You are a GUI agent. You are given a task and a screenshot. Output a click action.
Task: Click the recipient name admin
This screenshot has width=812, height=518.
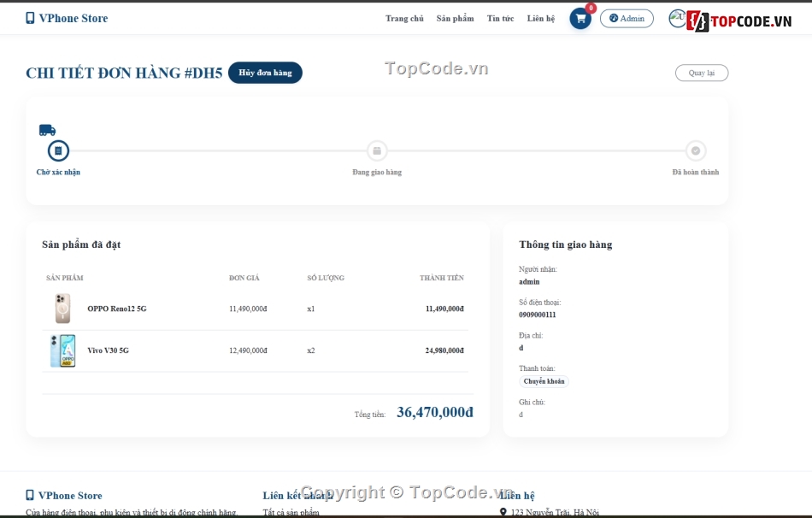pyautogui.click(x=529, y=282)
